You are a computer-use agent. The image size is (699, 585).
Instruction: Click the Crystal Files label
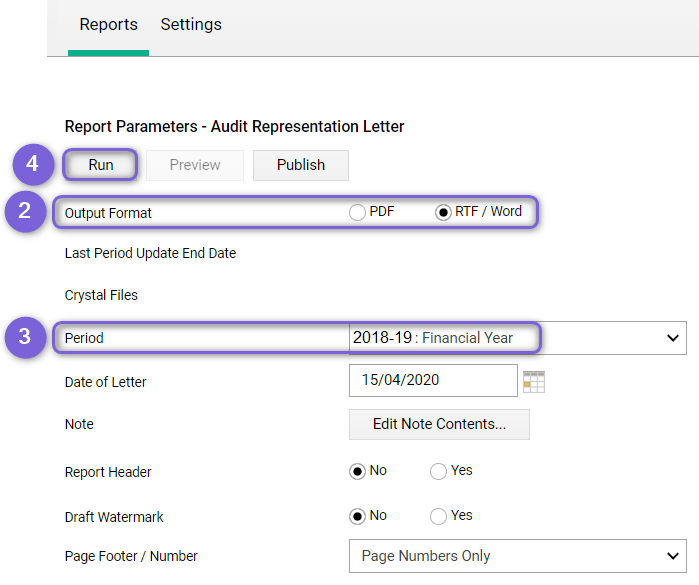tap(101, 295)
